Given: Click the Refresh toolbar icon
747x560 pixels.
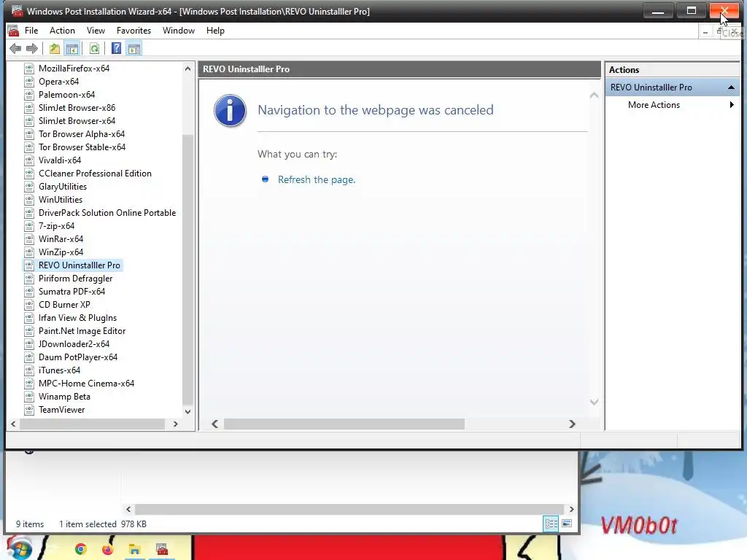Looking at the screenshot, I should coord(94,48).
